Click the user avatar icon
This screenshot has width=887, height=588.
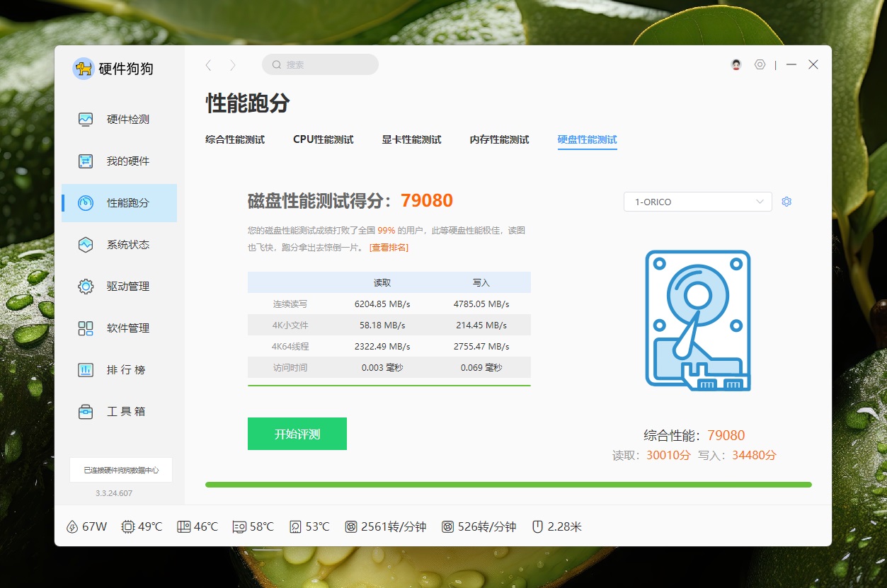pyautogui.click(x=736, y=64)
